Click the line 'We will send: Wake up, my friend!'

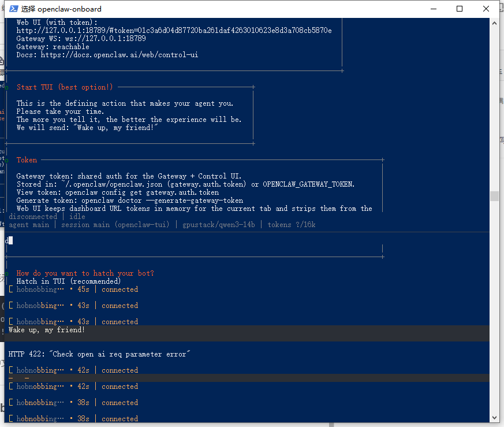pos(87,128)
